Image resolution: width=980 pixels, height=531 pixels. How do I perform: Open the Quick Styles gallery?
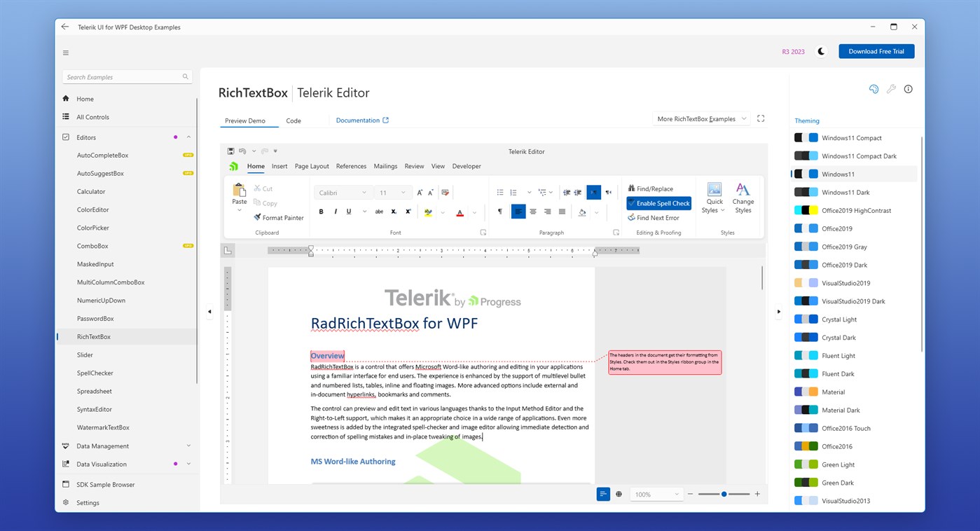(x=713, y=197)
